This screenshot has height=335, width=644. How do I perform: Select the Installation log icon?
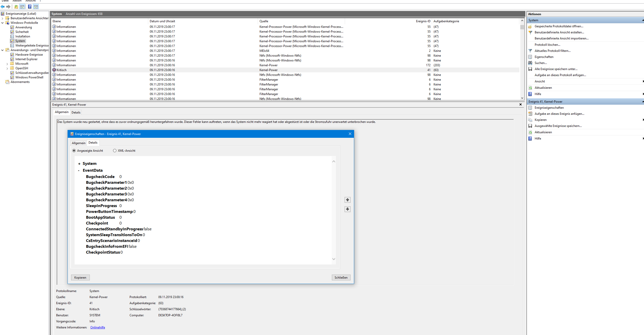coord(12,36)
